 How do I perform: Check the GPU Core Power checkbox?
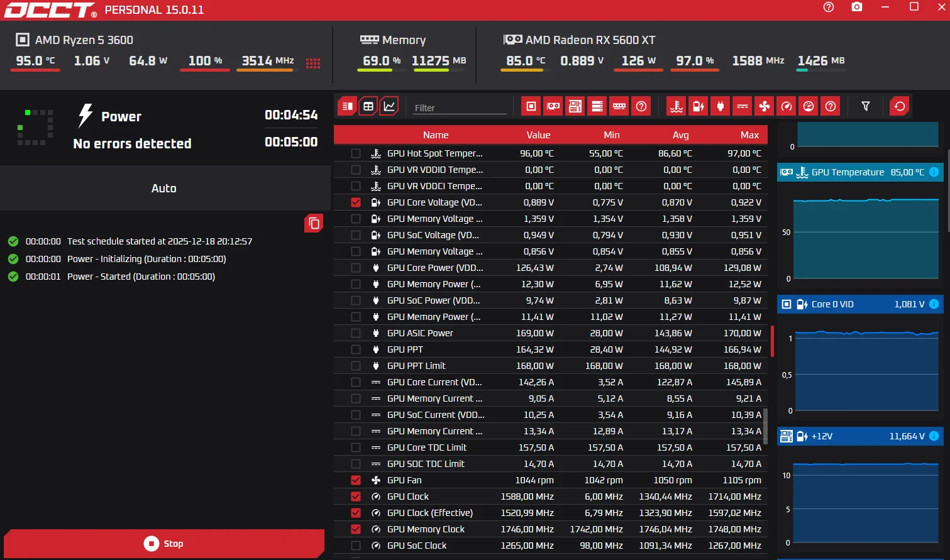coord(356,268)
